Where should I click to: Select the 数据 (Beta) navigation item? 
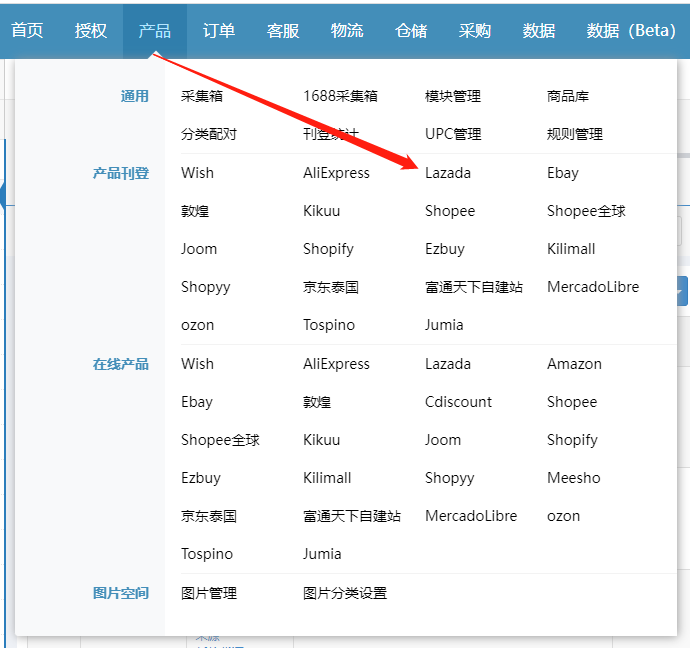coord(631,30)
